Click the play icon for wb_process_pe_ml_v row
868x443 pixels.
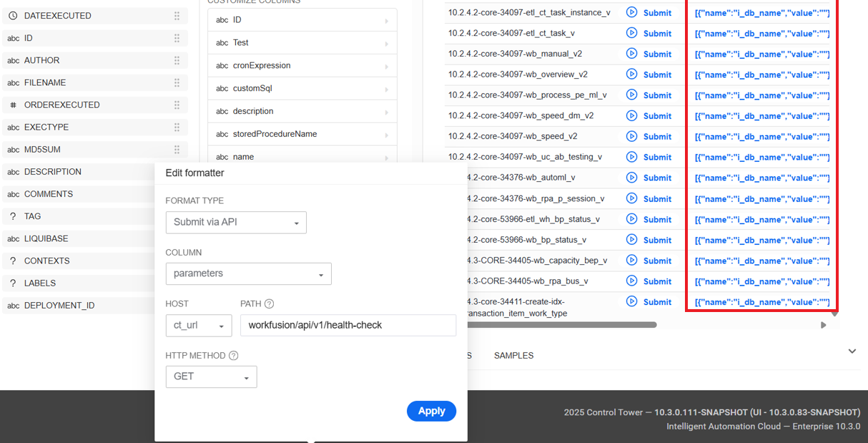pyautogui.click(x=631, y=94)
